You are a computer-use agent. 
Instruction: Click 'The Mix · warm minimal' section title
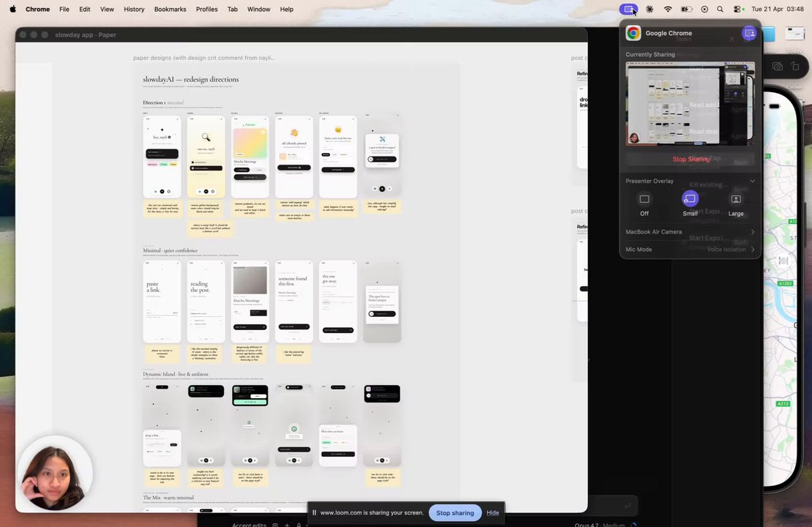[168, 498]
